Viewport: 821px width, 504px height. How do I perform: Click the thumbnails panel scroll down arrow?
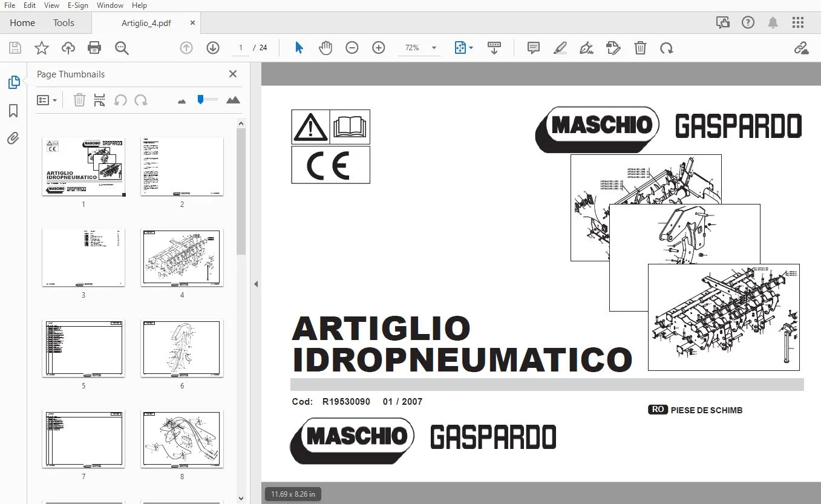tap(241, 498)
